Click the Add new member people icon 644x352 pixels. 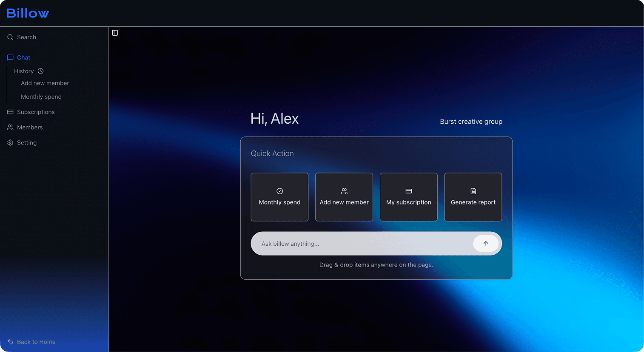coord(344,191)
